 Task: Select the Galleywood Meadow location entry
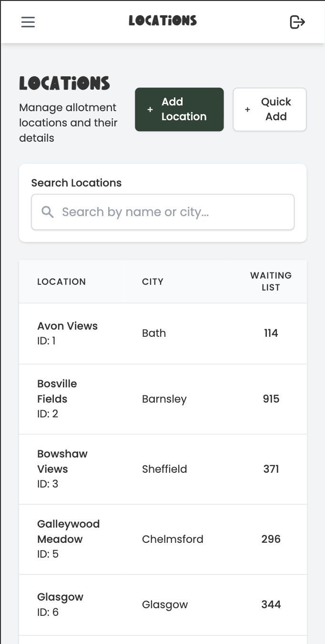[68, 531]
